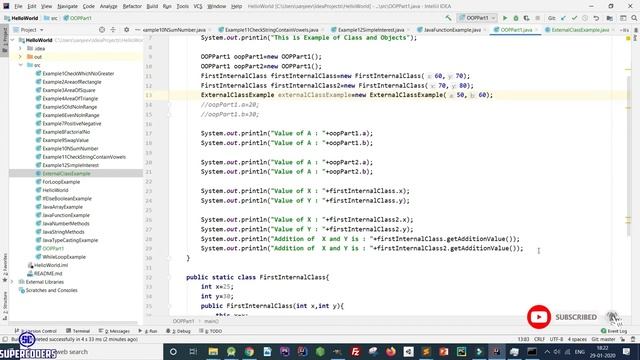640x360 pixels.
Task: Click the Build project hammer icon
Action: 448,18
